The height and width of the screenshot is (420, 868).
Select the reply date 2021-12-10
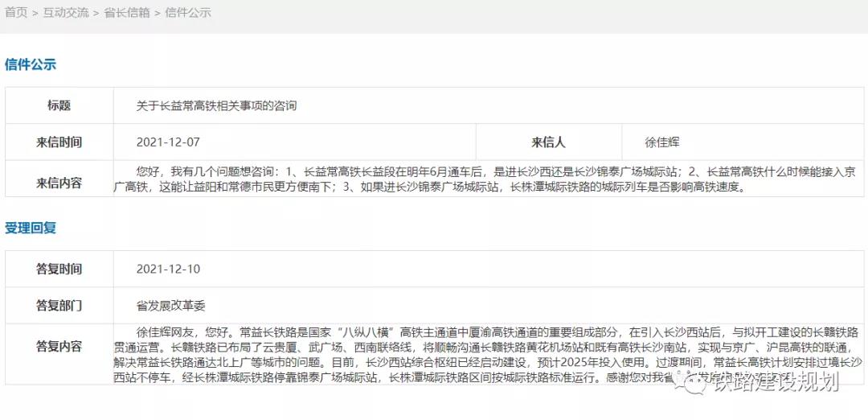(x=168, y=270)
